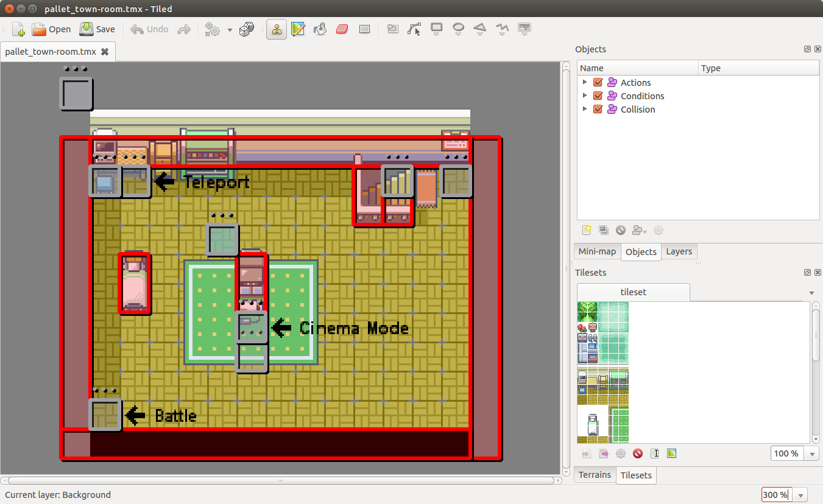This screenshot has width=823, height=504.
Task: Save the map with Save button
Action: [97, 29]
